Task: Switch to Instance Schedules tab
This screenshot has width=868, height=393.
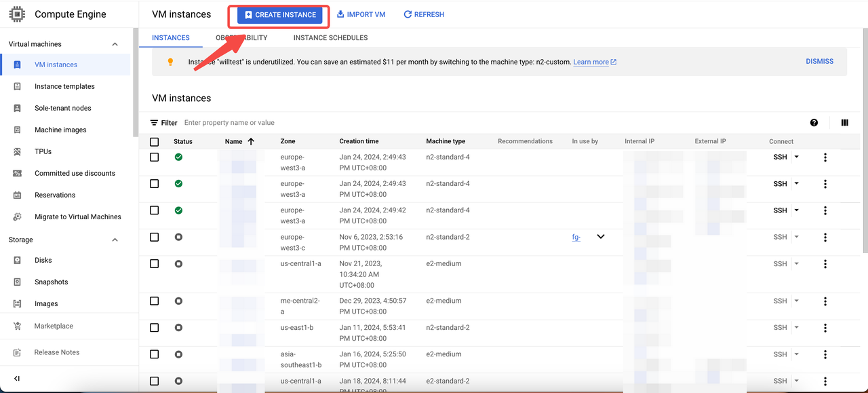Action: pyautogui.click(x=330, y=38)
